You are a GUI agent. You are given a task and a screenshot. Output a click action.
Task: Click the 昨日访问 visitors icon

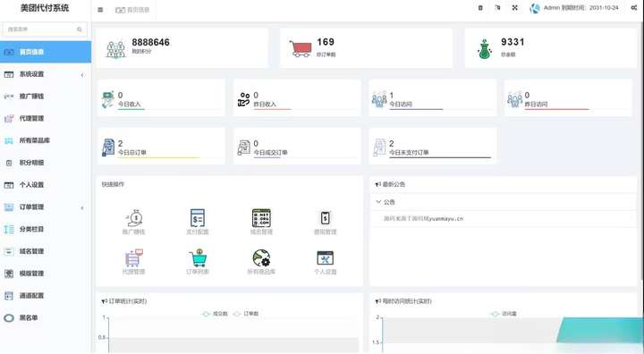coord(514,99)
